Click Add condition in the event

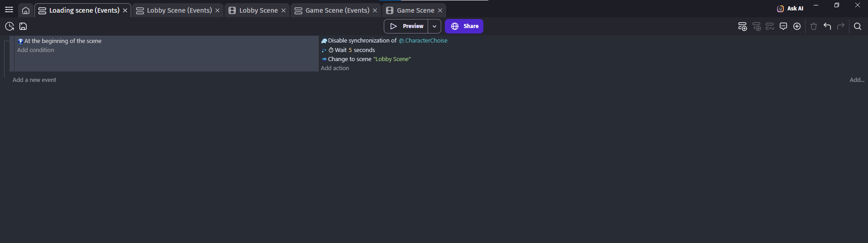click(x=36, y=50)
